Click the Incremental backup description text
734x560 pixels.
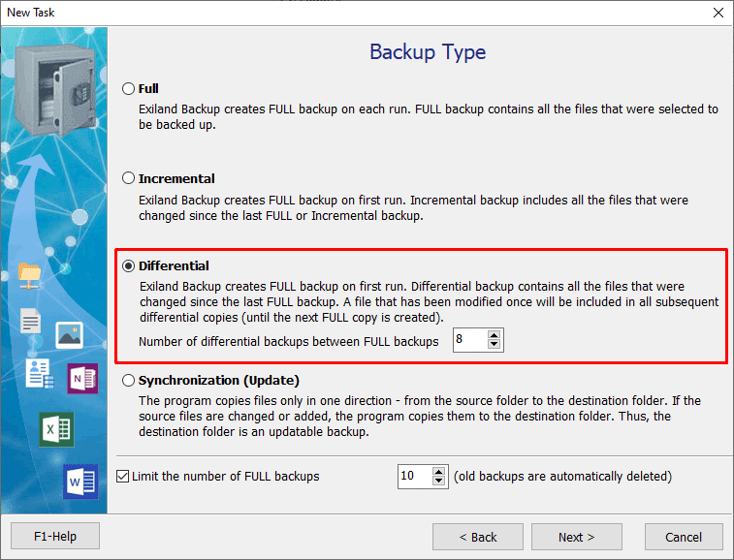click(413, 207)
